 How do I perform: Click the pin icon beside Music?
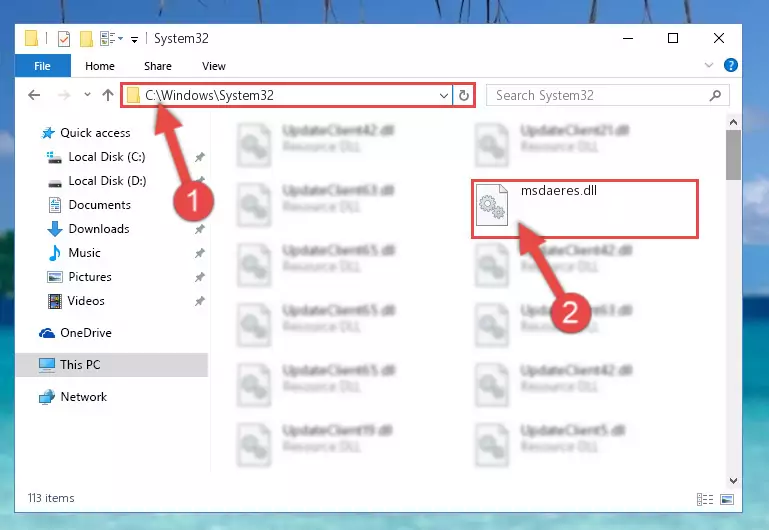pyautogui.click(x=200, y=253)
